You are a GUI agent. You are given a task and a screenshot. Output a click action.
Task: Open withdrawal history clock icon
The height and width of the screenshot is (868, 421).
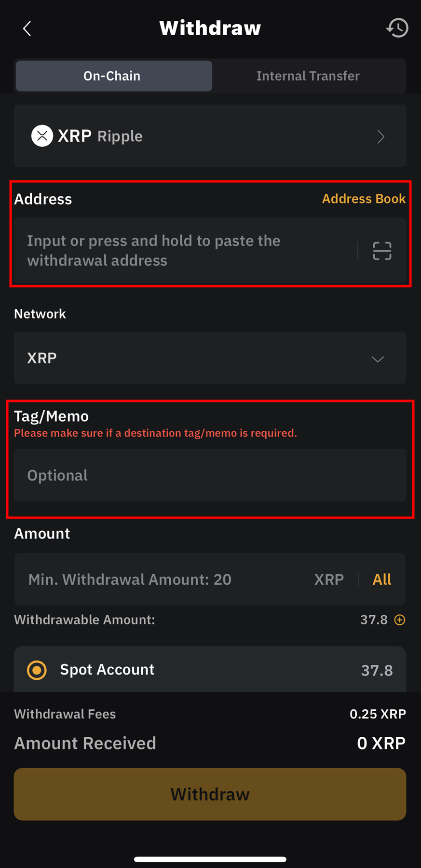(x=397, y=28)
